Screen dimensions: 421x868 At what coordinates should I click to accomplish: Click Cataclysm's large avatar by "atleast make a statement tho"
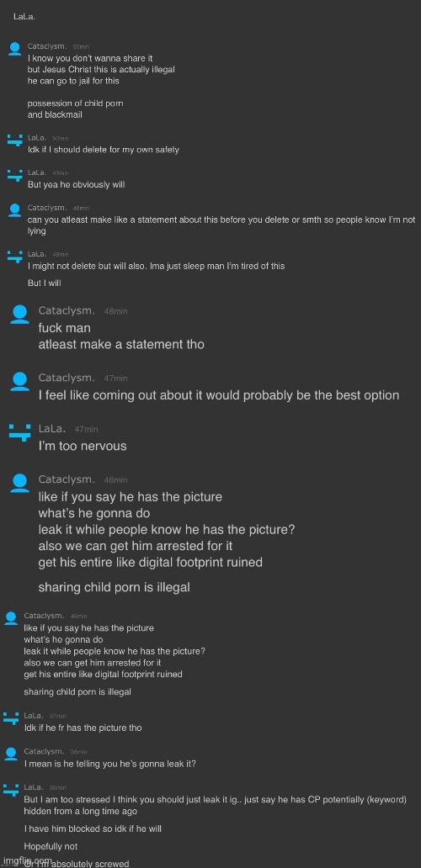coord(20,315)
